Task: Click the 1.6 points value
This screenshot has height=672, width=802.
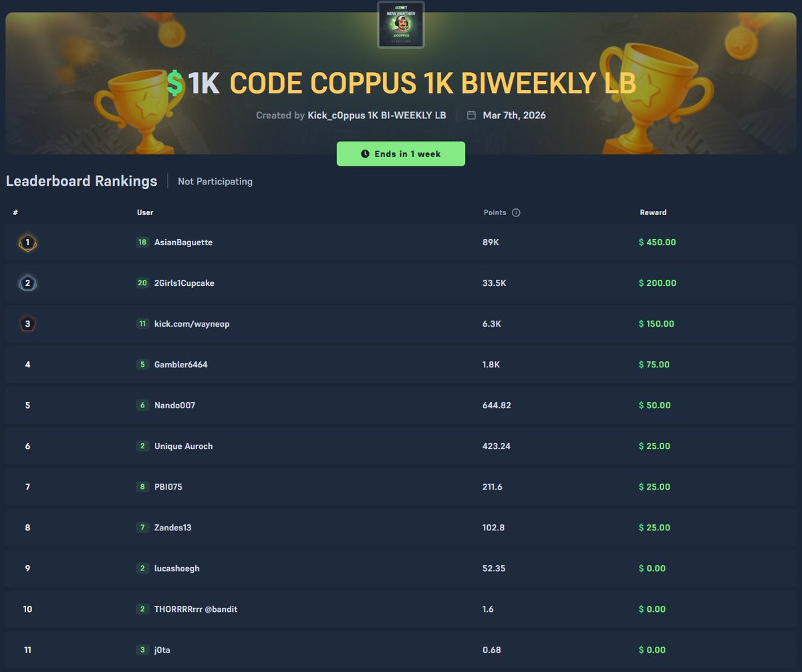Action: tap(489, 609)
